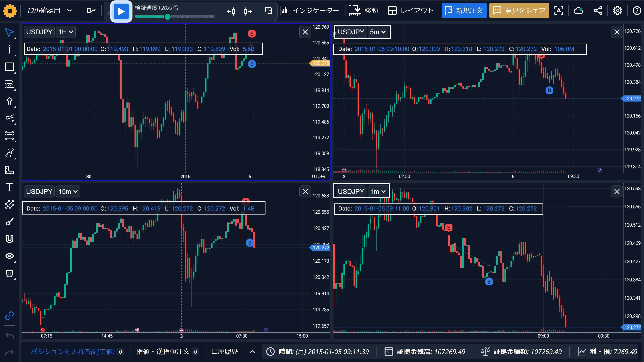Open the 1H timeframe dropdown
Viewport: 644px width, 362px height.
66,32
